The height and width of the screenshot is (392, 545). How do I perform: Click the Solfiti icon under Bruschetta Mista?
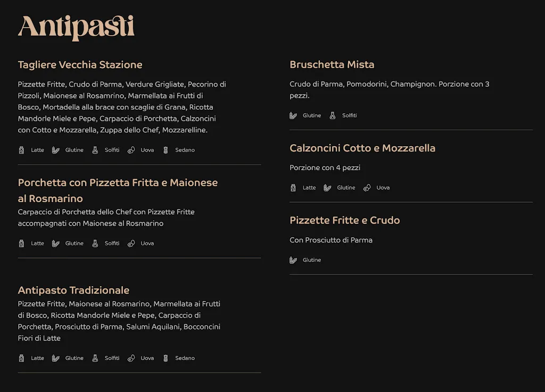[x=333, y=115]
